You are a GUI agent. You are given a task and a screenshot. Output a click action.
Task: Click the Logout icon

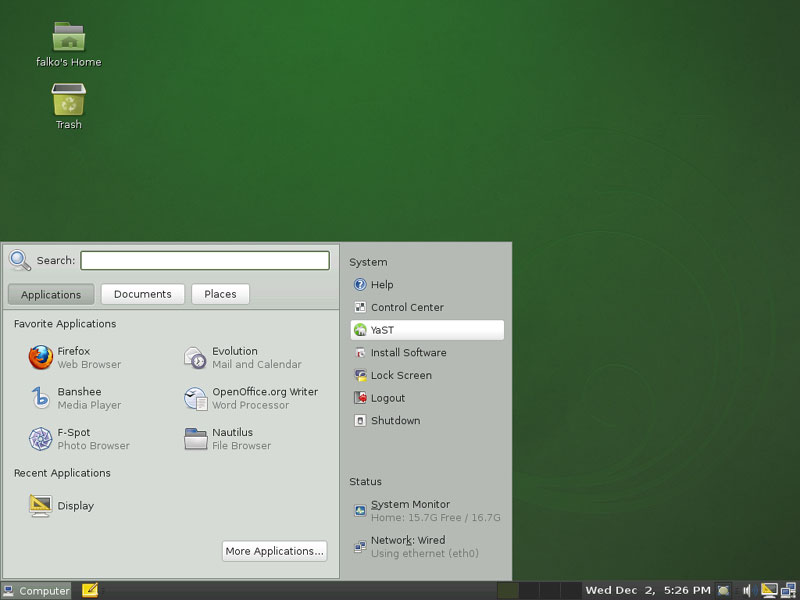360,398
